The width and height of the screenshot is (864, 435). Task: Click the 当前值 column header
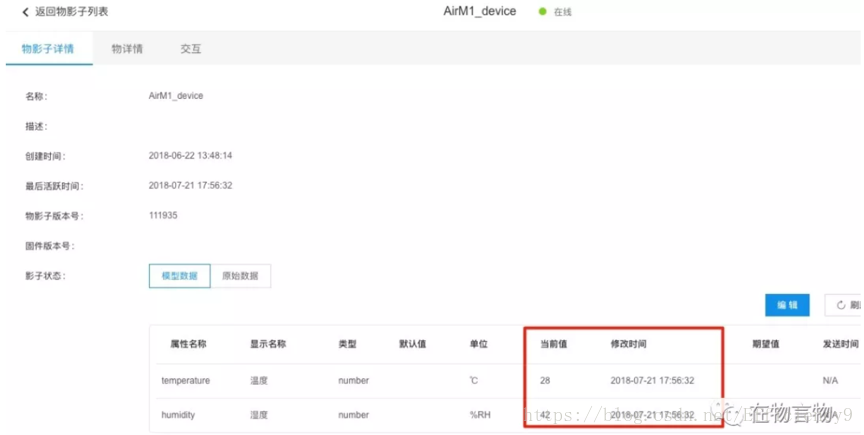(553, 344)
